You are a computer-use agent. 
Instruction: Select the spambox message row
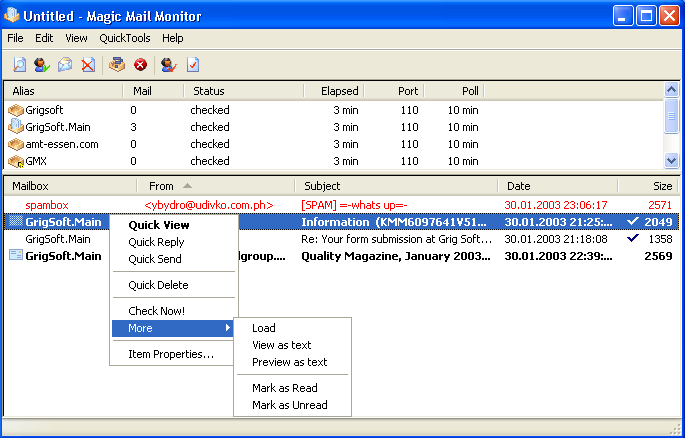(341, 205)
